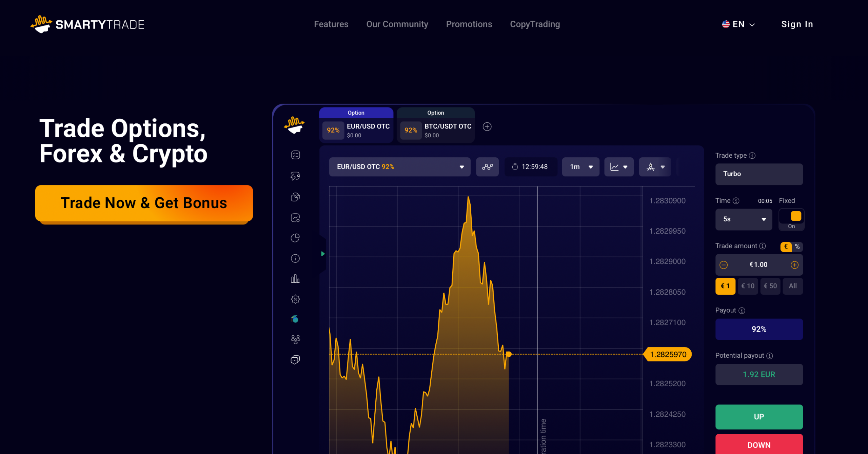Viewport: 868px width, 454px height.
Task: Click the 12:59:48 clock display
Action: [x=531, y=167]
